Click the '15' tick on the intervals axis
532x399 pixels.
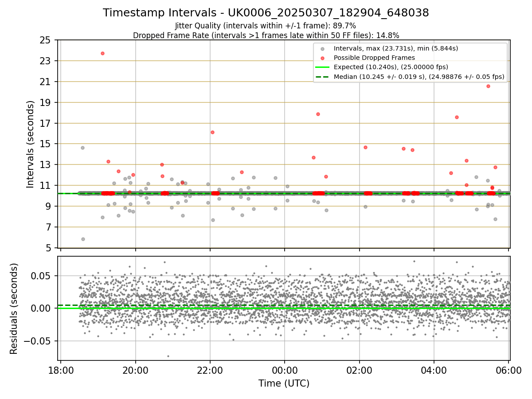tap(46, 144)
